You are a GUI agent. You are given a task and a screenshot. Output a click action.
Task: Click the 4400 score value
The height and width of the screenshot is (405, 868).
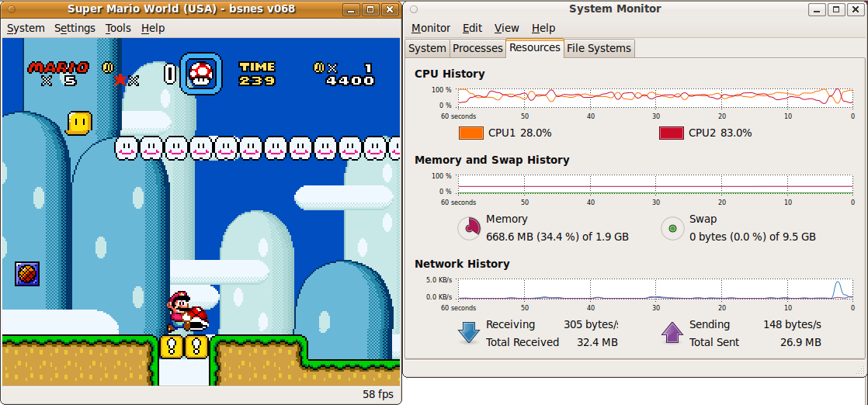click(350, 81)
